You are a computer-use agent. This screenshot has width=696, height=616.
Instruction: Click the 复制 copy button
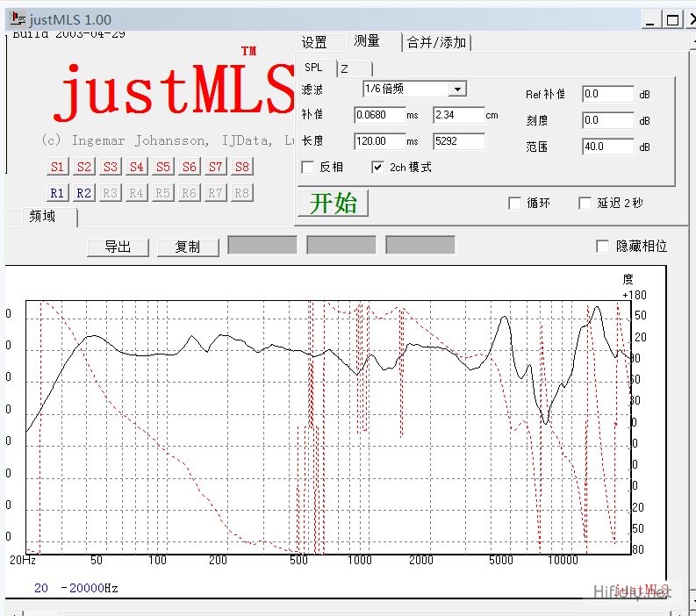coord(188,247)
